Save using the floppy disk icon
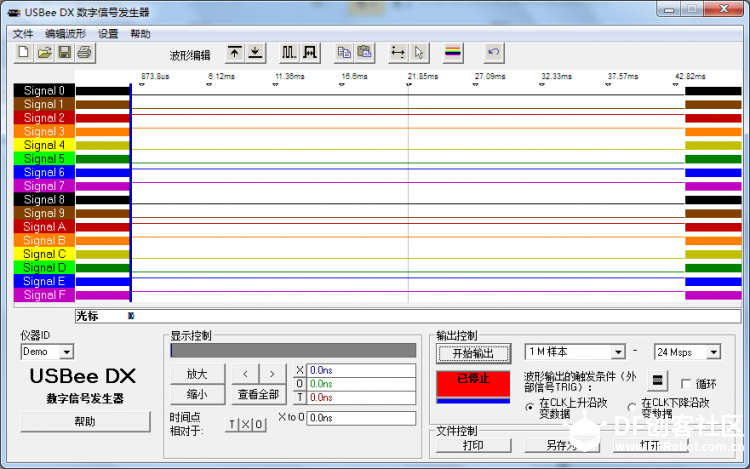 coord(65,52)
